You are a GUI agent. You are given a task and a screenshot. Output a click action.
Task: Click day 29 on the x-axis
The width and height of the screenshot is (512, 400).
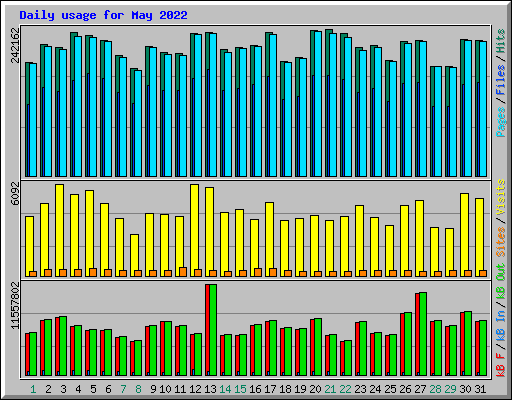click(x=450, y=389)
